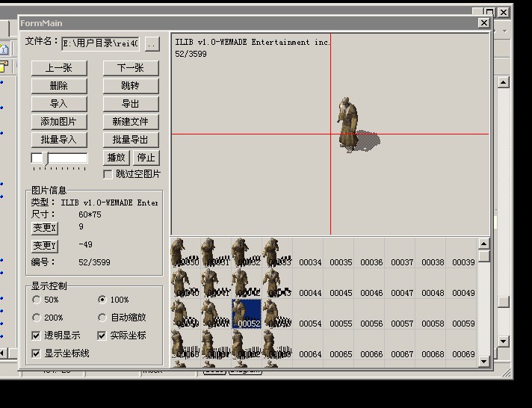Click background window's scroll up arrow

pos(503,82)
